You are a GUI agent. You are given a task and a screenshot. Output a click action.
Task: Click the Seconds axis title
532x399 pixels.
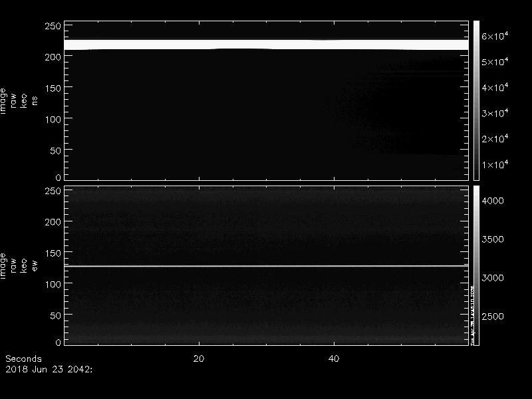(x=23, y=358)
